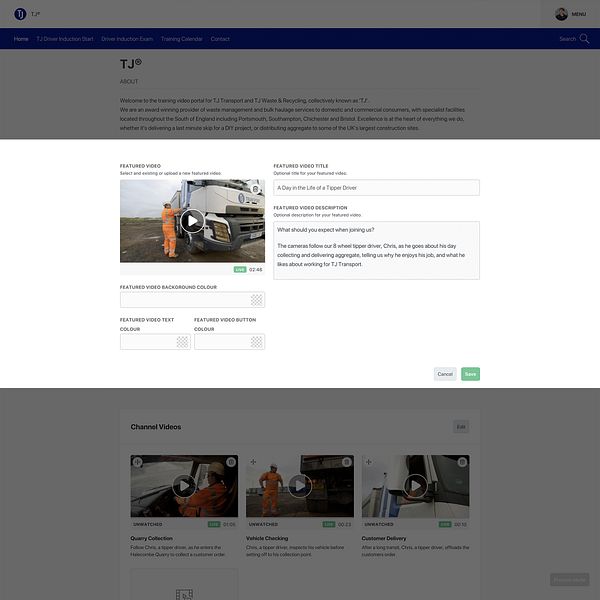600x600 pixels.
Task: Click the background colour input field
Action: pyautogui.click(x=192, y=300)
